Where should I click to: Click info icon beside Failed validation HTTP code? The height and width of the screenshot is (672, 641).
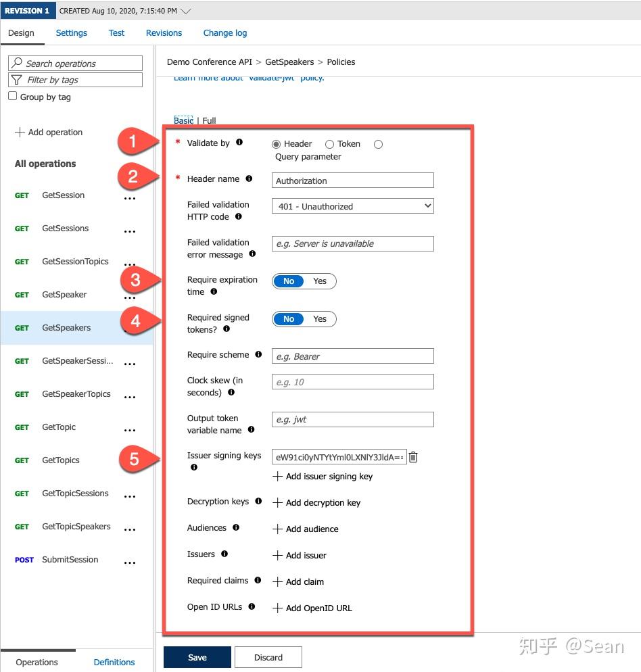point(239,216)
